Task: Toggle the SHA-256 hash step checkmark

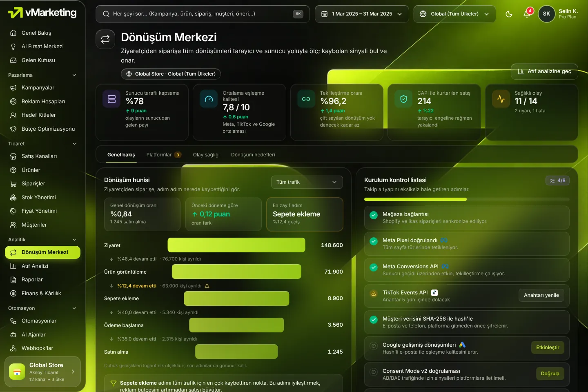Action: 373,319
